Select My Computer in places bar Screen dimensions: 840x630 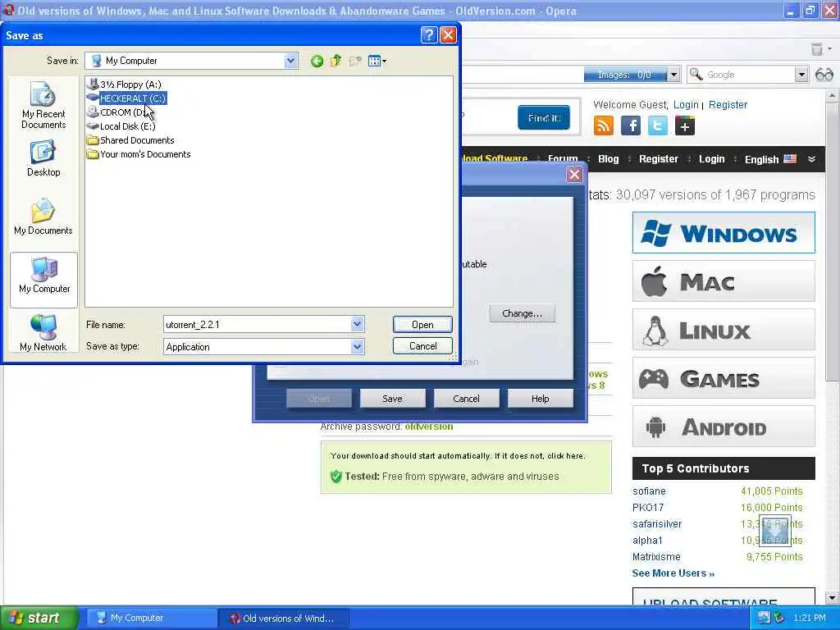pos(44,280)
